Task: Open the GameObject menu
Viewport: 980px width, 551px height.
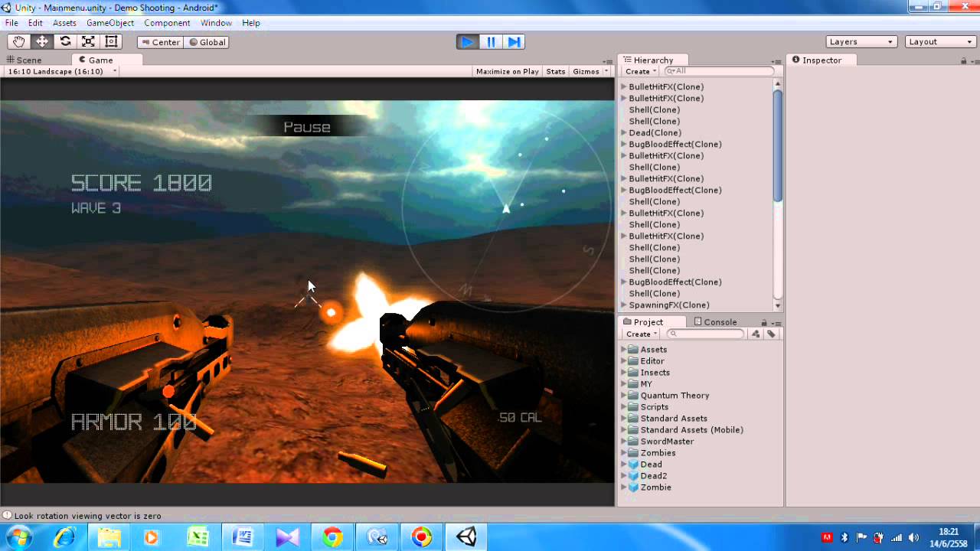Action: [x=110, y=23]
